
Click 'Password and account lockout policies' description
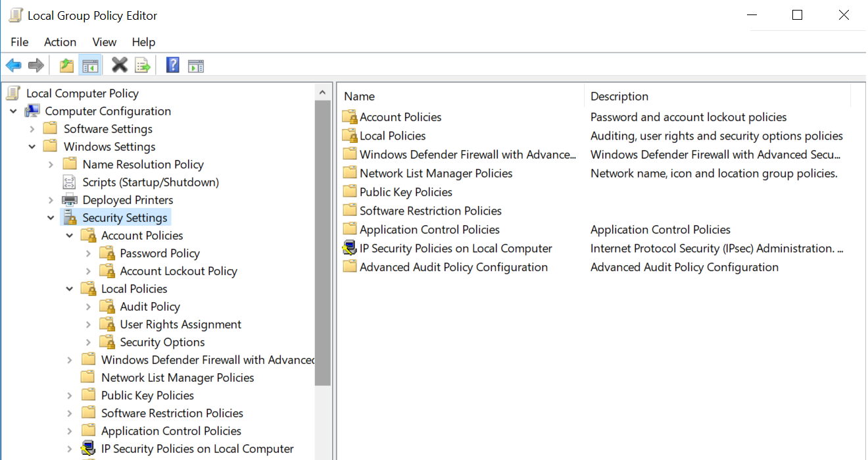point(688,117)
